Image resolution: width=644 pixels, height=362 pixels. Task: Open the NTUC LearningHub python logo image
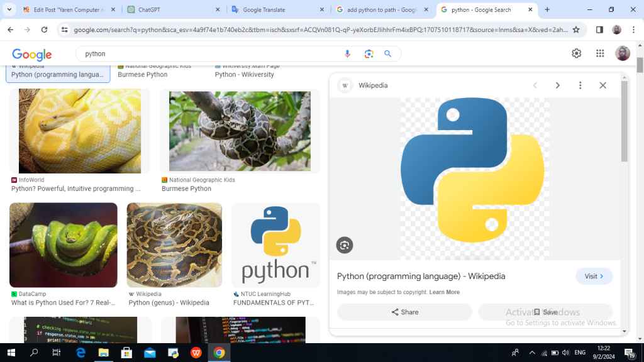pyautogui.click(x=275, y=245)
